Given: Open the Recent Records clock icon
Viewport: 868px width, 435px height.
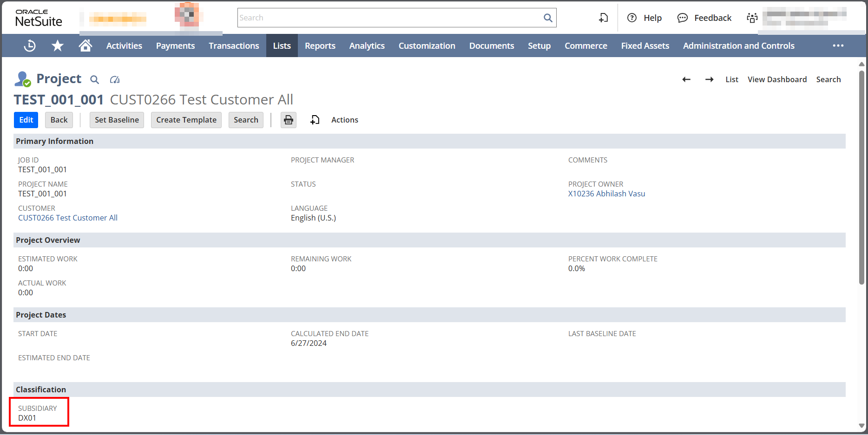Looking at the screenshot, I should pos(30,45).
